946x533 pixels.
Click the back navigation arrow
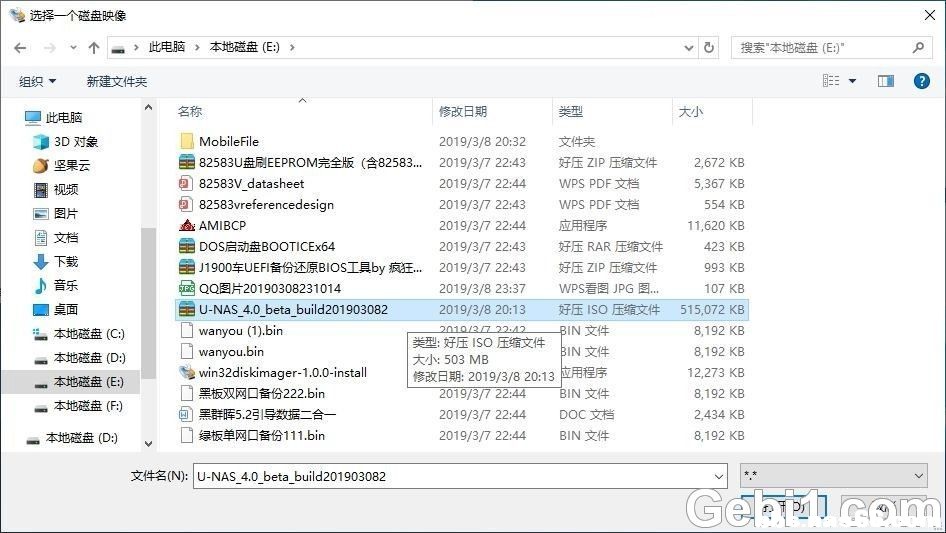click(x=21, y=47)
